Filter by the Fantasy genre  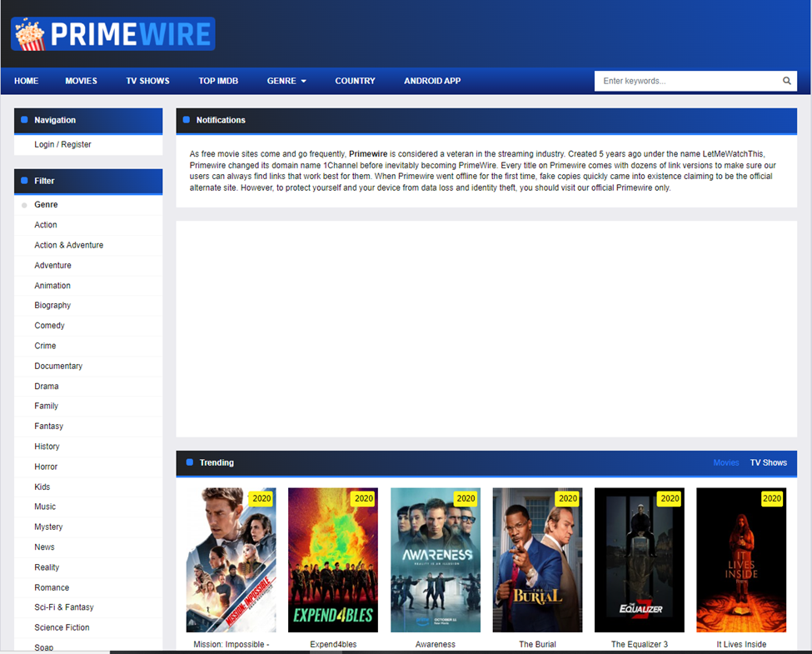pos(48,426)
